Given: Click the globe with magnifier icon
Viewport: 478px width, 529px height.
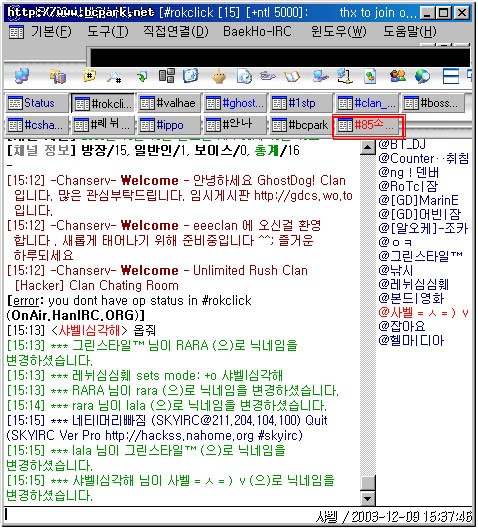Looking at the screenshot, I should click(x=422, y=77).
